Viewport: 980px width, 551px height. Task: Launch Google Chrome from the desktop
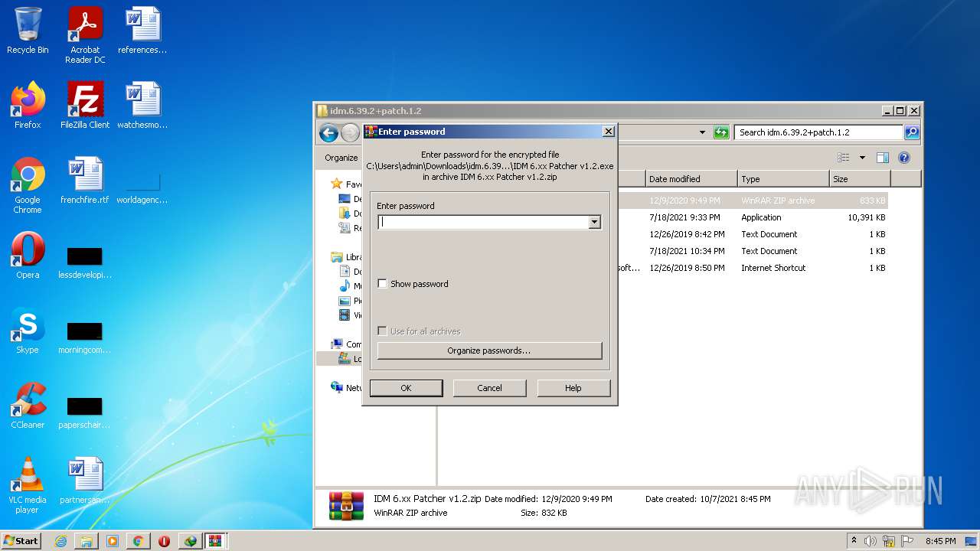click(x=28, y=185)
